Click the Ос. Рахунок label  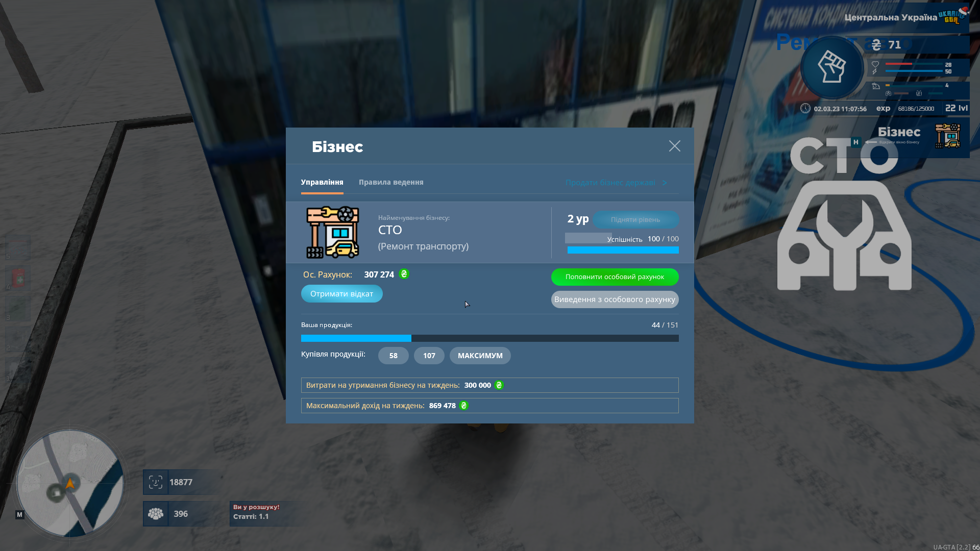point(327,274)
